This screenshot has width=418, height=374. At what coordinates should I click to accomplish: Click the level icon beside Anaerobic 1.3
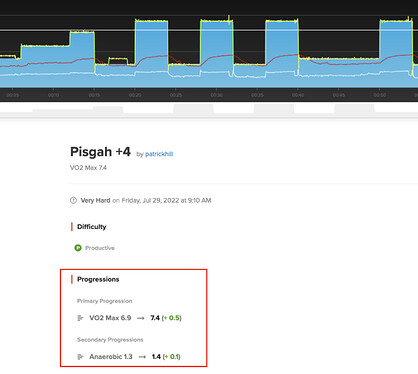coord(80,357)
